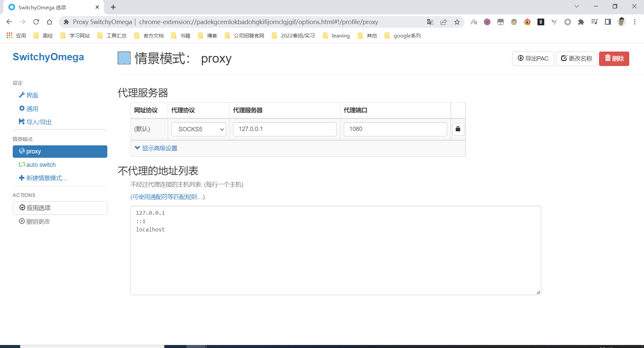644x348 pixels.
Task: Open the 学习网站 bookmark folder
Action: 75,36
